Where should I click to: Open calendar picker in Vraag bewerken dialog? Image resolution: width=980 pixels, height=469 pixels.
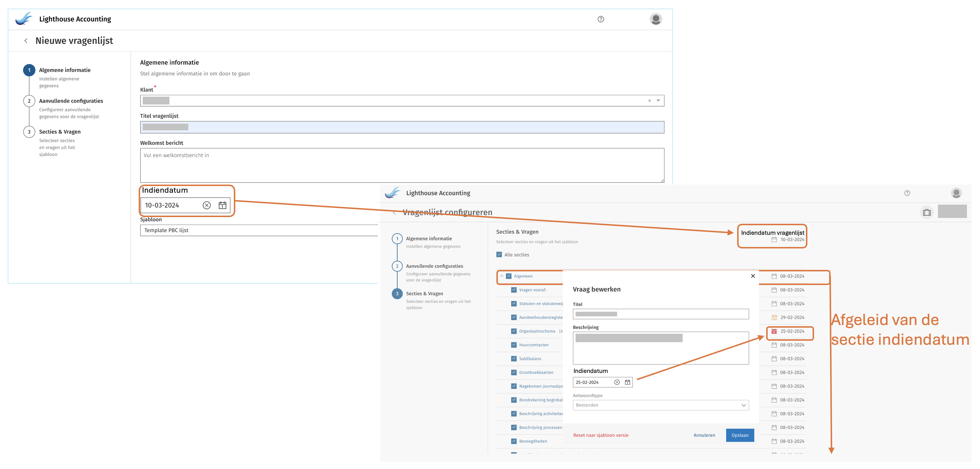tap(627, 382)
